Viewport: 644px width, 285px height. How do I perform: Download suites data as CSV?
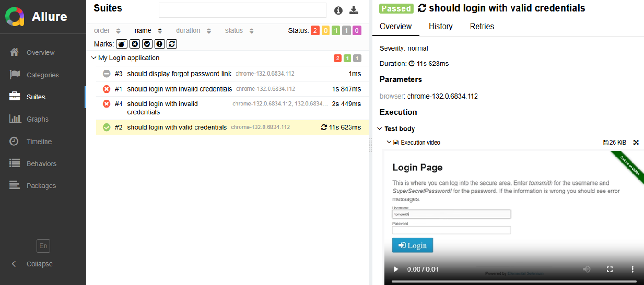353,11
